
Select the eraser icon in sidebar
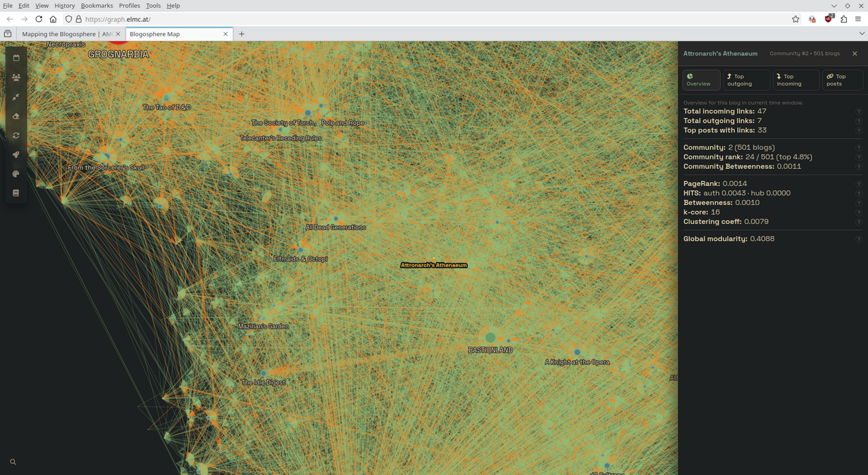click(x=16, y=116)
